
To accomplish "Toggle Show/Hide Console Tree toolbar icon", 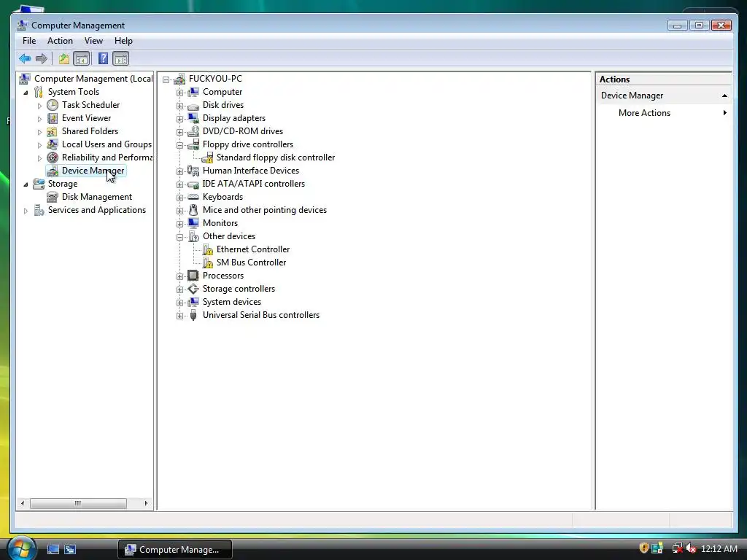I will pos(82,58).
